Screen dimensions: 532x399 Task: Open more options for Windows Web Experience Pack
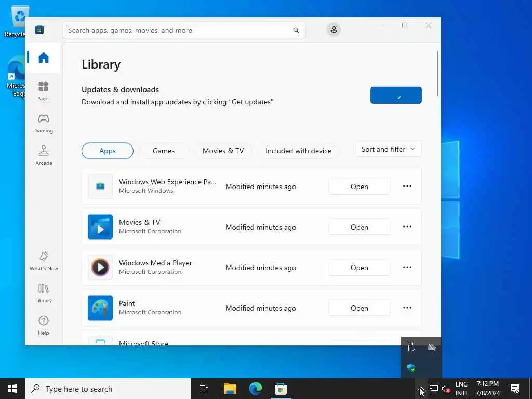407,186
